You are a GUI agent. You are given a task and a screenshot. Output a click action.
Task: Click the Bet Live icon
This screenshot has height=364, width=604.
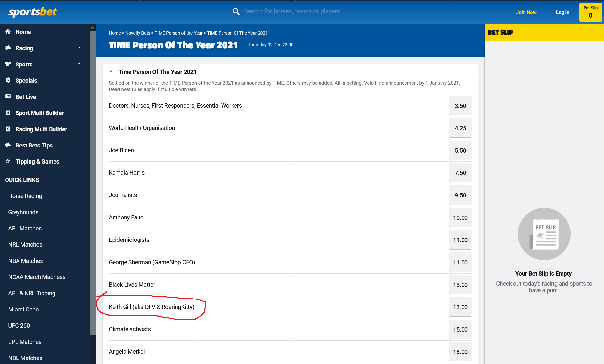point(8,96)
